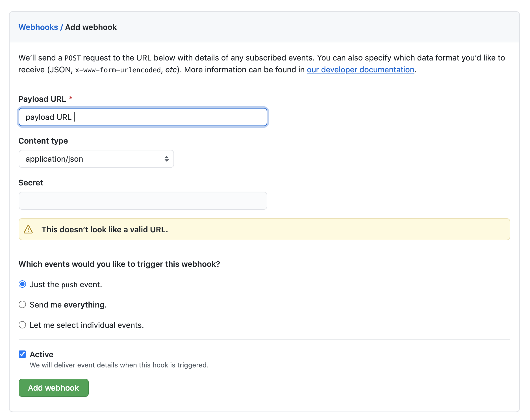Click the 'Secret' field label
This screenshot has width=530, height=420.
coord(31,183)
